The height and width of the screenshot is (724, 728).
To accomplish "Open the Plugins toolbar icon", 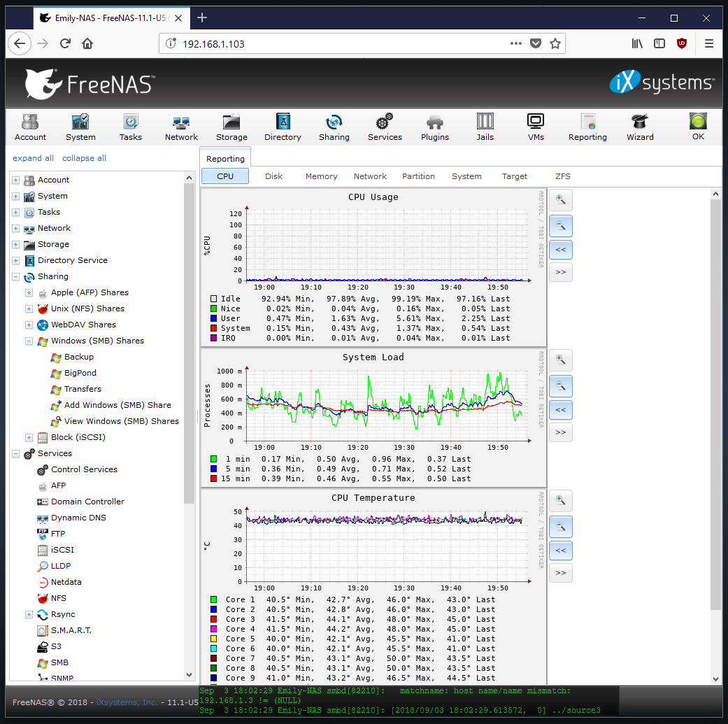I will 434,127.
